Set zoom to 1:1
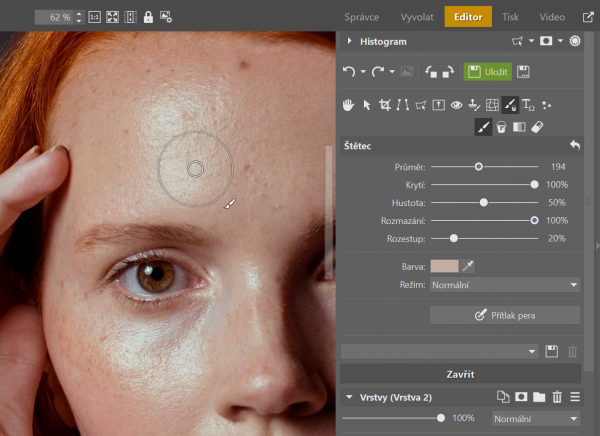The image size is (600, 436). pos(95,17)
